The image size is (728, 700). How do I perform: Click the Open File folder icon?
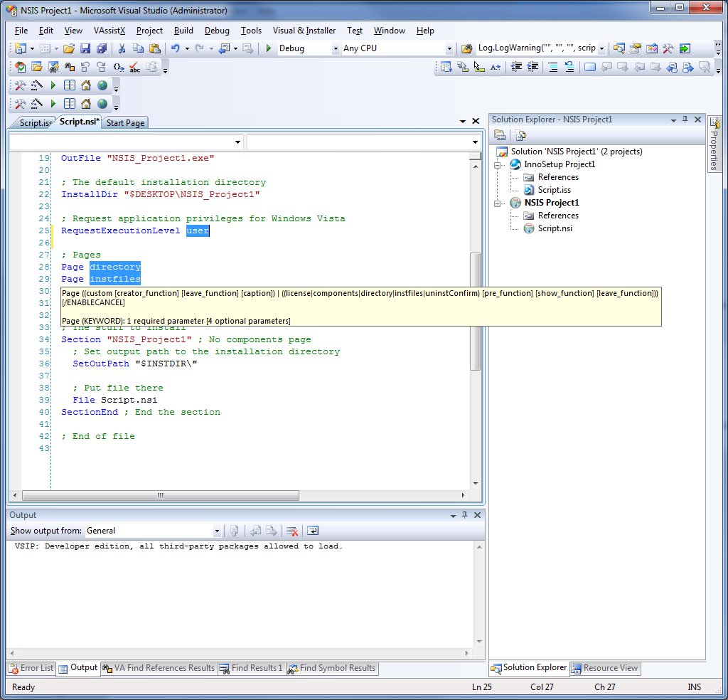click(69, 48)
